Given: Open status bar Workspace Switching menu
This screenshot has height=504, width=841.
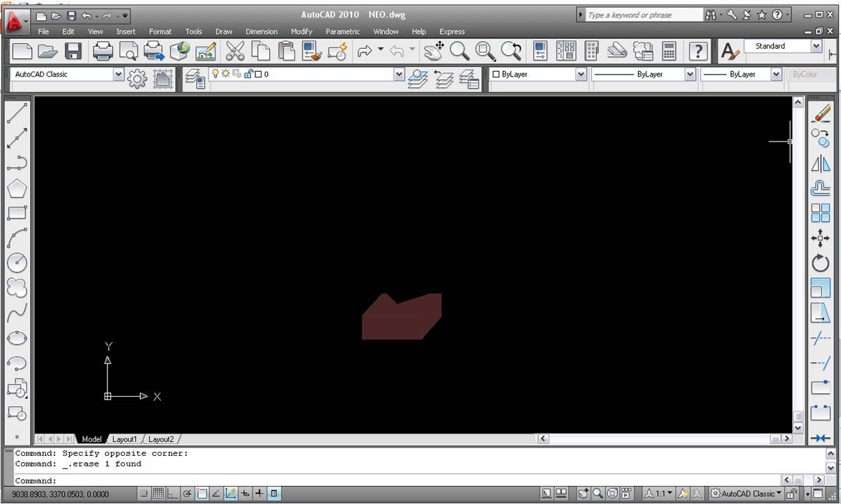Looking at the screenshot, I should tap(745, 494).
